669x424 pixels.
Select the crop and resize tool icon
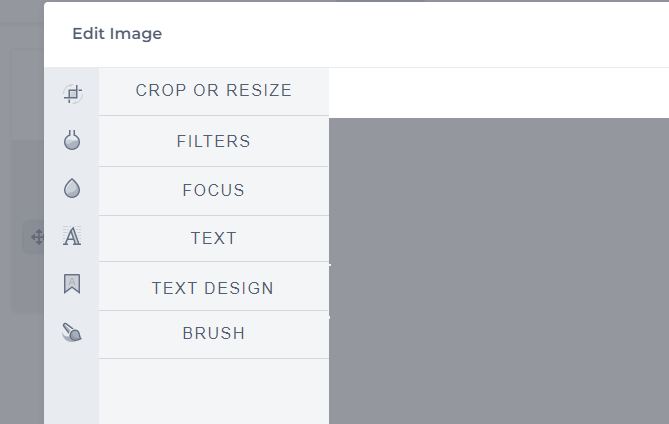(73, 93)
